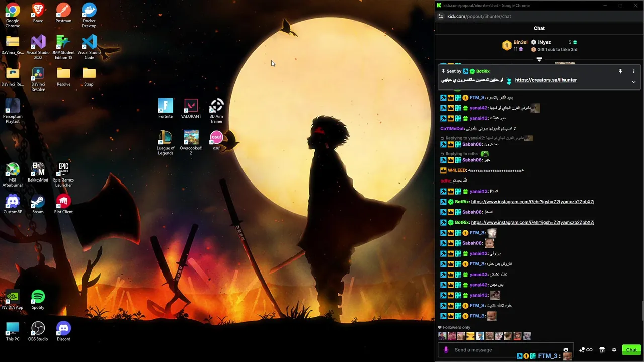The image size is (644, 362).
Task: Click username Ca11MeDot in chat
Action: pyautogui.click(x=452, y=129)
